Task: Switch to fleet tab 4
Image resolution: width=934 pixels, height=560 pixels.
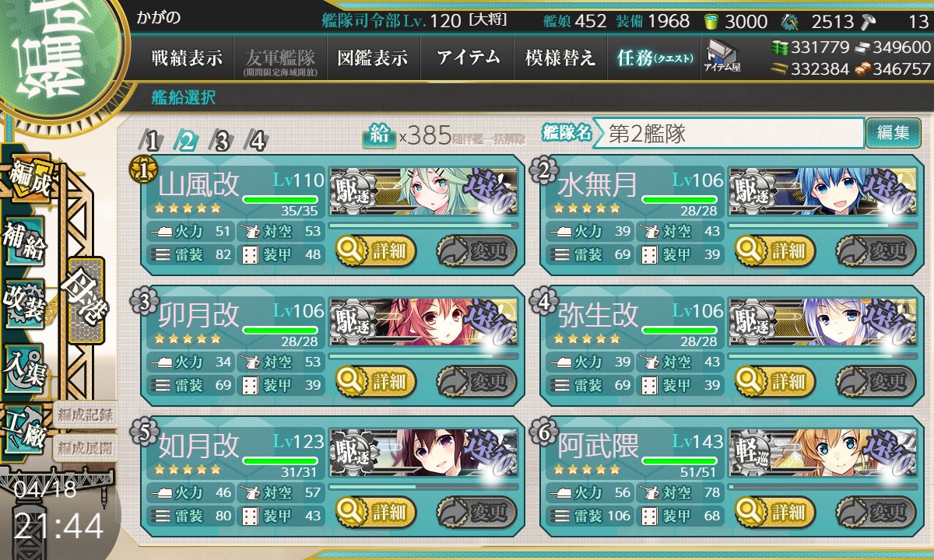Action: pos(257,141)
